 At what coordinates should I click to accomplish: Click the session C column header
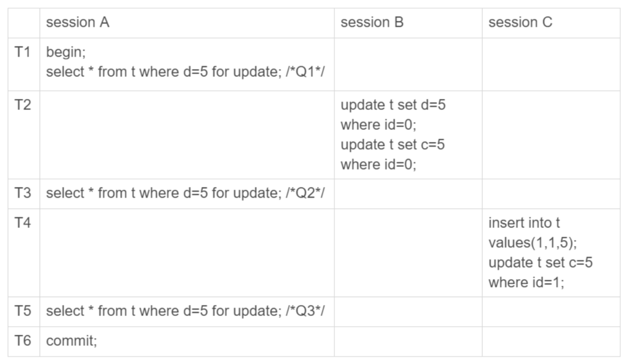pyautogui.click(x=520, y=22)
